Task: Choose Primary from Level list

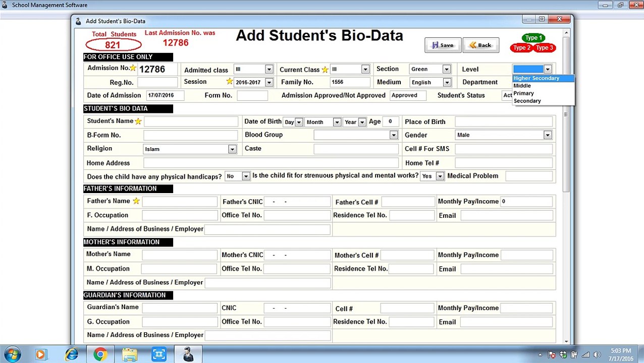Action: [x=523, y=93]
